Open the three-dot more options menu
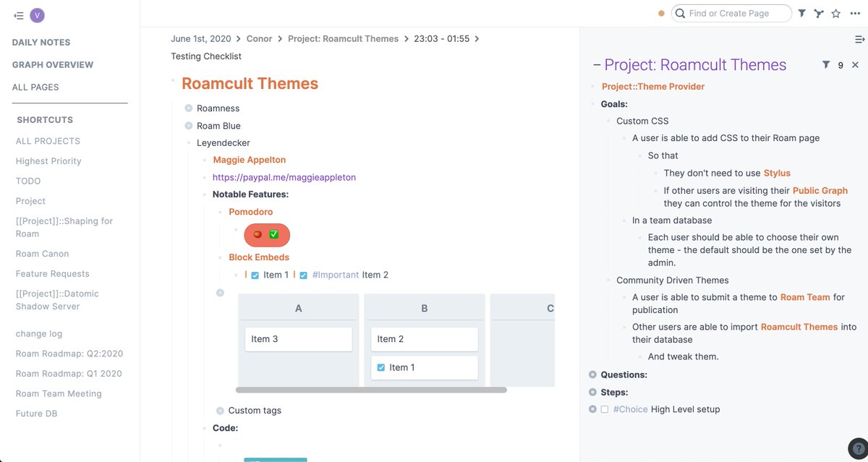Viewport: 868px width, 462px height. pyautogui.click(x=856, y=13)
